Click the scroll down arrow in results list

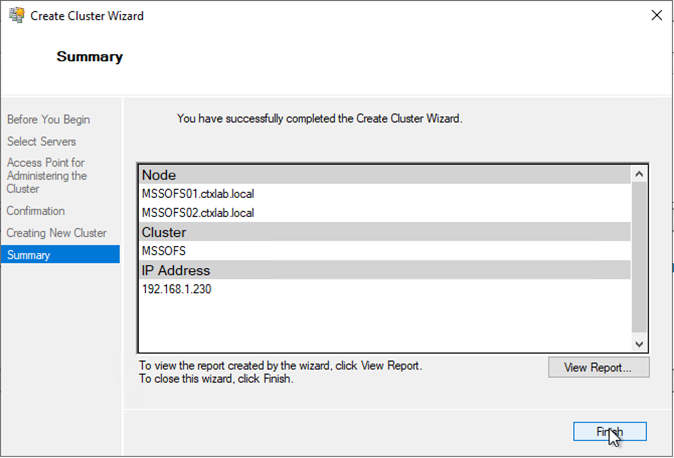[640, 344]
